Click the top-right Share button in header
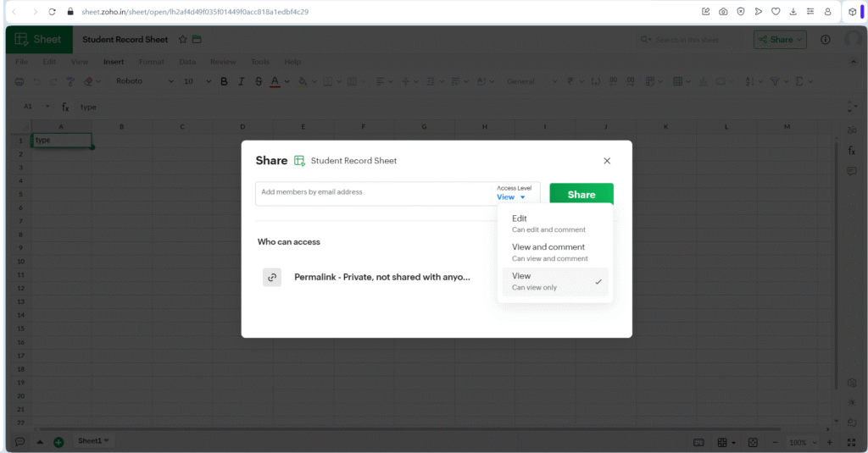Image resolution: width=868 pixels, height=453 pixels. [x=780, y=40]
